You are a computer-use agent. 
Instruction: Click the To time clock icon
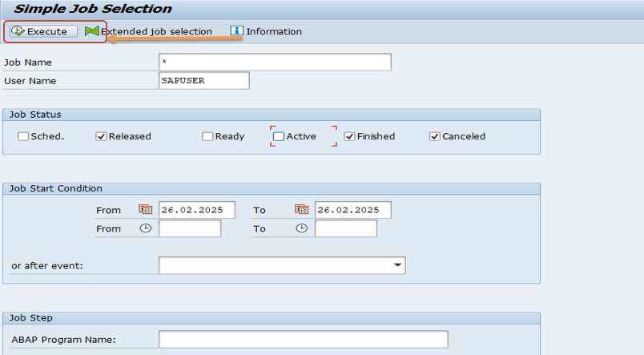[301, 228]
